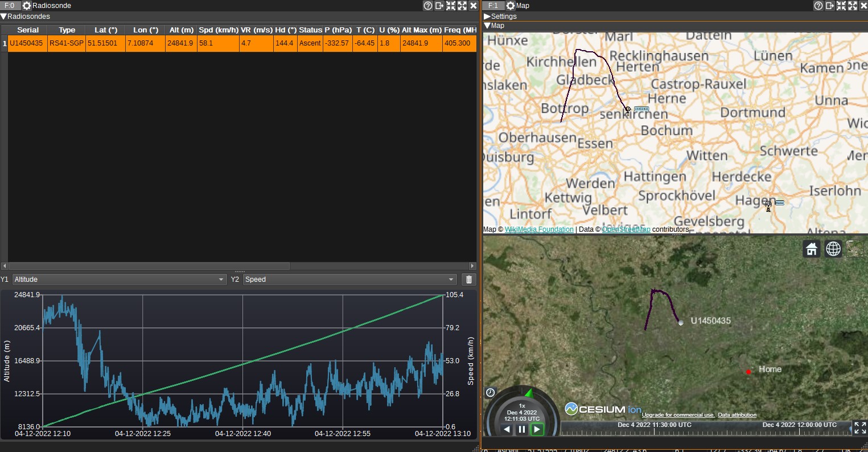The width and height of the screenshot is (868, 452).
Task: Select the home view icon in Cesium
Action: [811, 249]
